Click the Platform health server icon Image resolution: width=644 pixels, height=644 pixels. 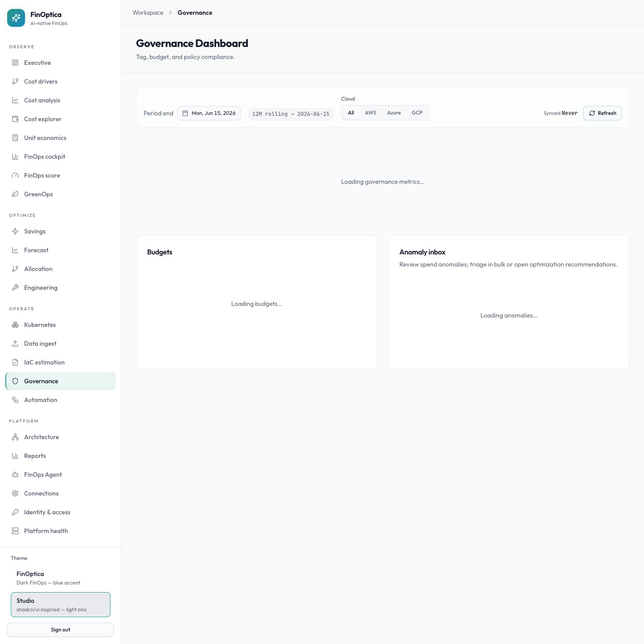(15, 531)
